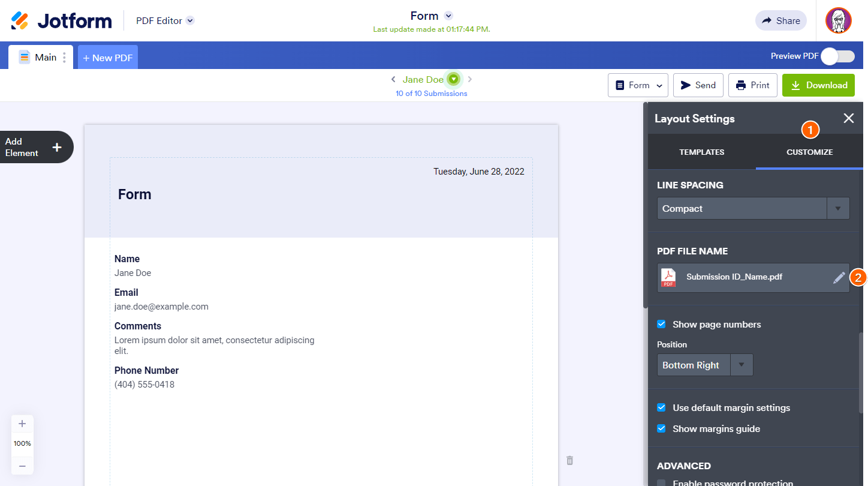Toggle the Preview PDF switch

click(838, 56)
